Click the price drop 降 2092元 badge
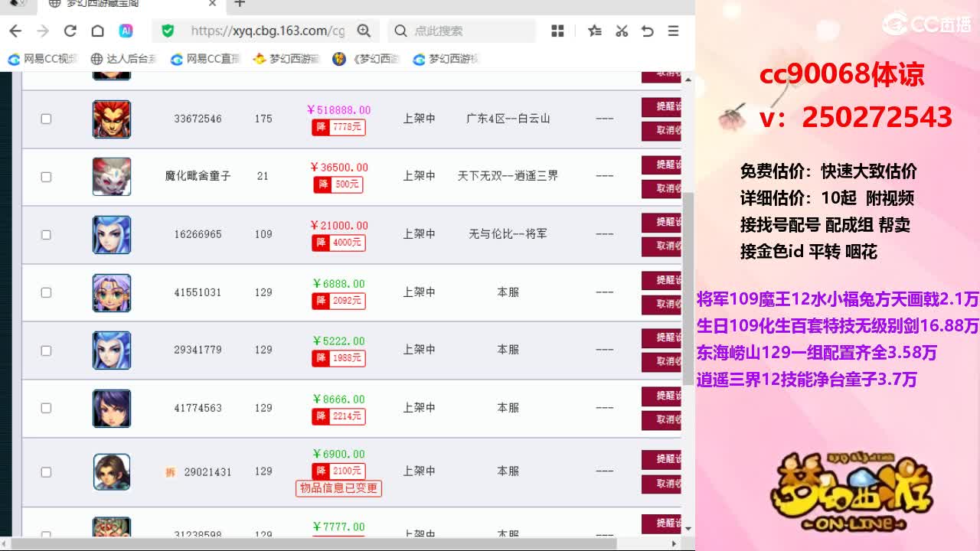 338,301
